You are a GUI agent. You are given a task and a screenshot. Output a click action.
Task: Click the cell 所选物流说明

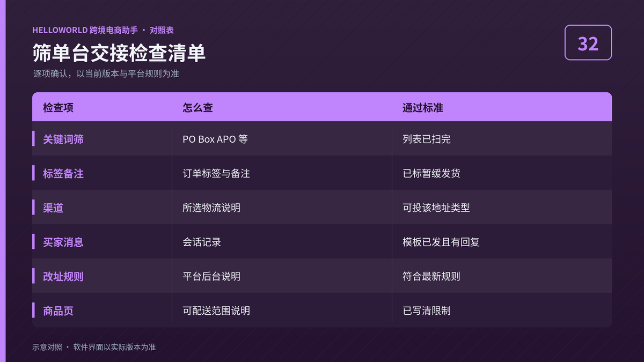coord(211,208)
